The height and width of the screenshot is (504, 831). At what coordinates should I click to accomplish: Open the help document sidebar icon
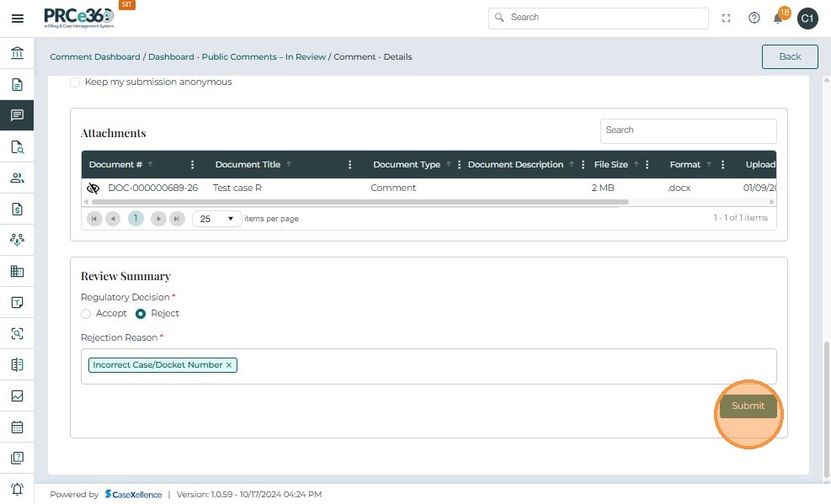(x=17, y=458)
